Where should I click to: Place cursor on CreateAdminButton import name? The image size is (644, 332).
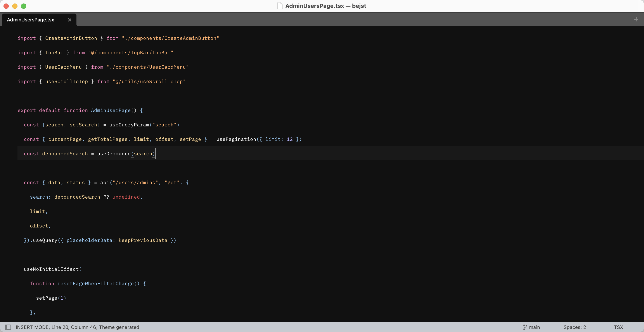(71, 38)
